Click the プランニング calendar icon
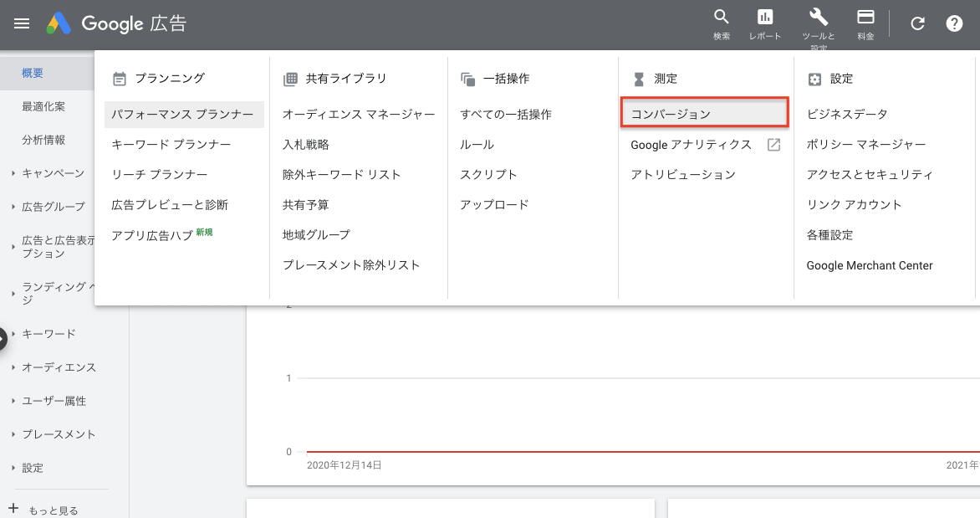 tap(120, 79)
